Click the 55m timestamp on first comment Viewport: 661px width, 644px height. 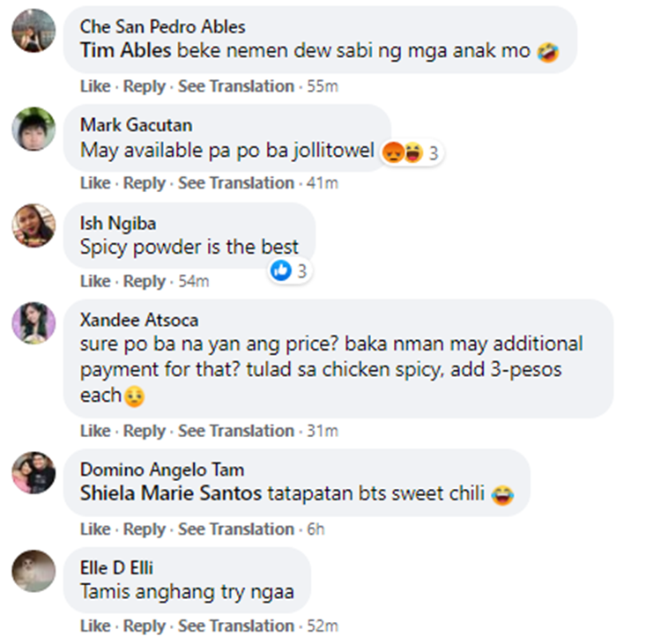click(x=323, y=86)
